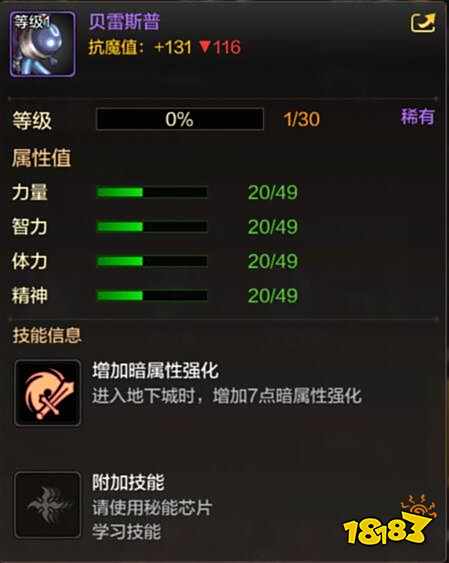Click the 力量 green stat bar
This screenshot has height=563, width=449.
tap(152, 192)
